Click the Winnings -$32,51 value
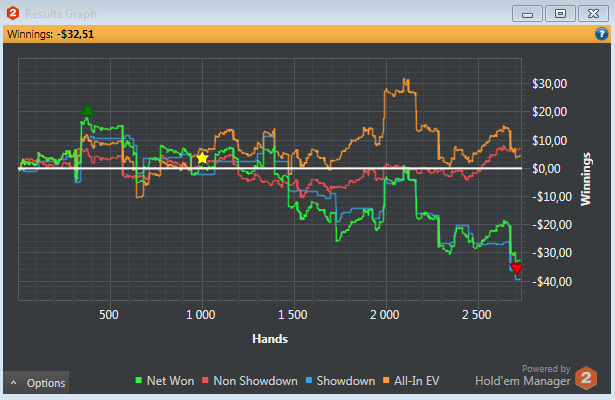The height and width of the screenshot is (400, 615). coord(75,34)
